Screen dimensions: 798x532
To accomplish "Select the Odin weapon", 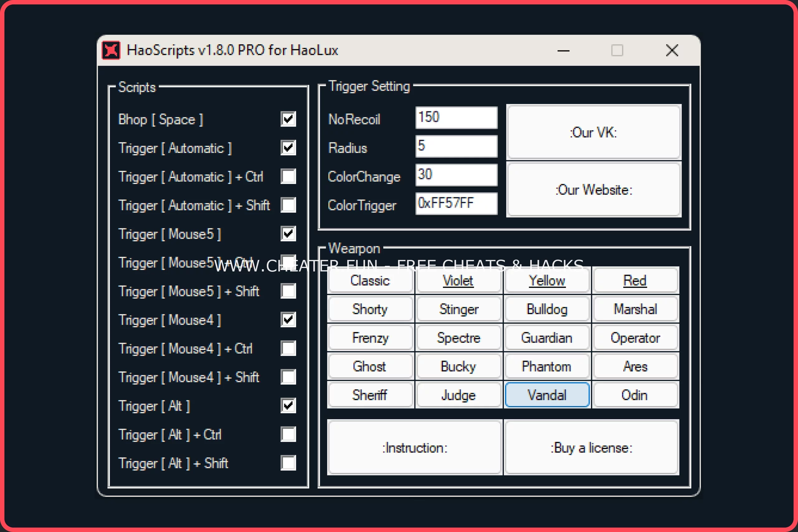I will click(636, 395).
